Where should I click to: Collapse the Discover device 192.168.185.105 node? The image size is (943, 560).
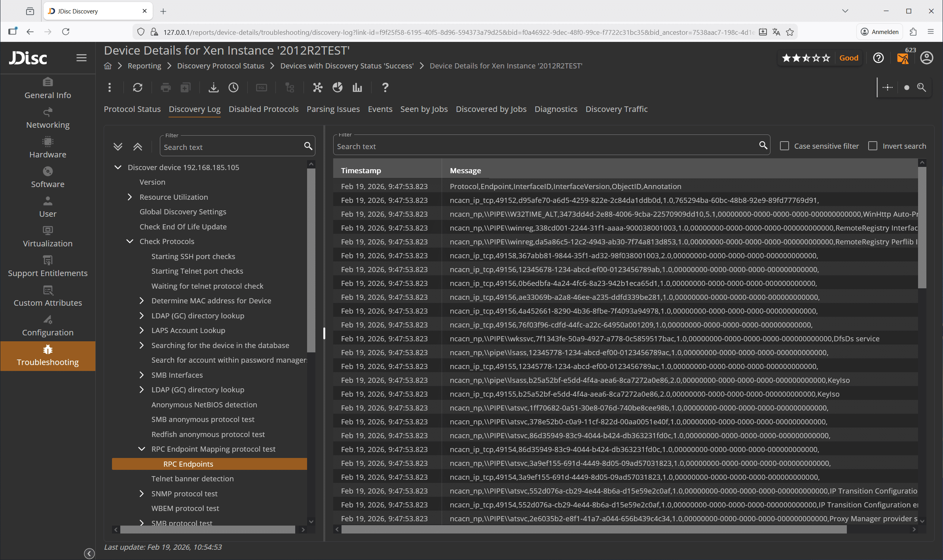coord(118,167)
